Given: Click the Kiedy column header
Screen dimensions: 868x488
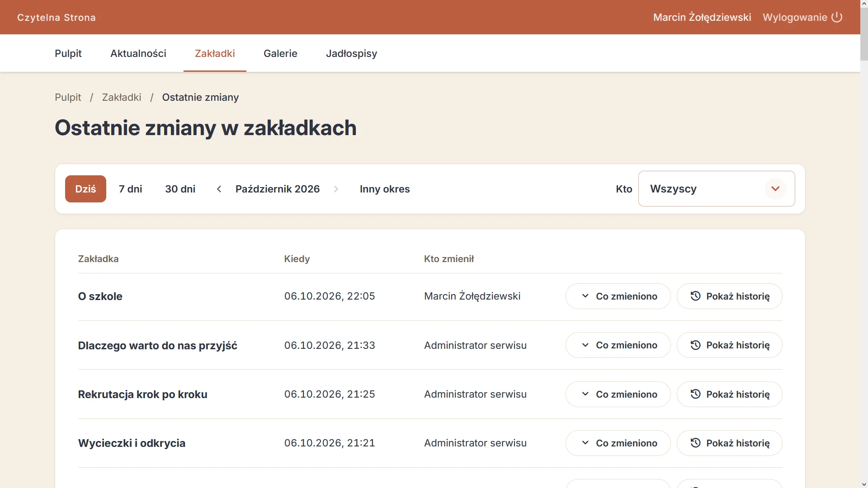Looking at the screenshot, I should (297, 259).
